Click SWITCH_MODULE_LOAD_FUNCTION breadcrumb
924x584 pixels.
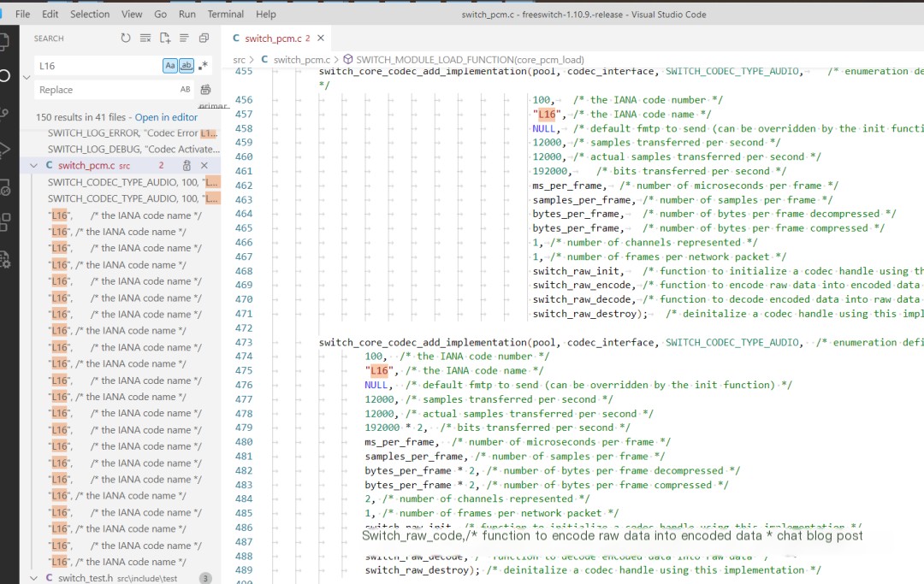470,60
